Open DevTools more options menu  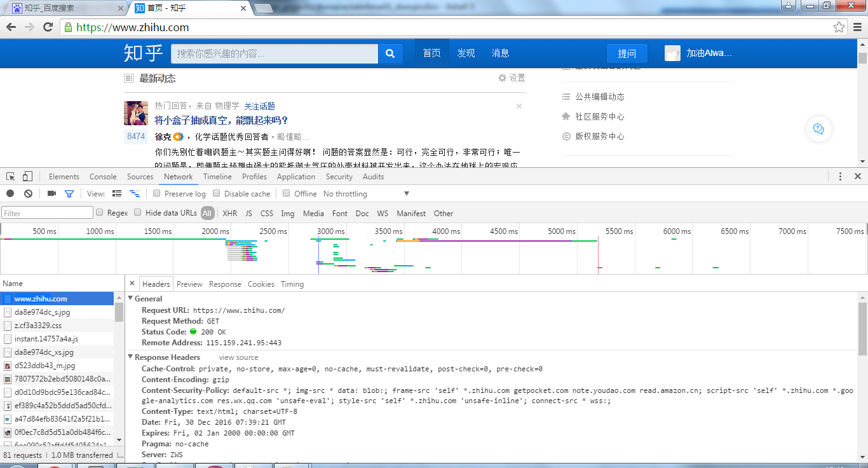[x=840, y=177]
